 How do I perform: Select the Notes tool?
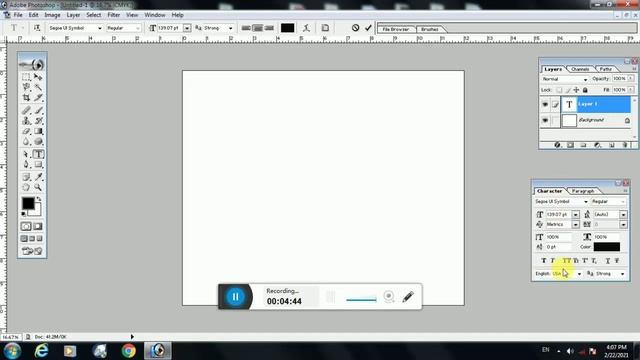click(x=26, y=177)
